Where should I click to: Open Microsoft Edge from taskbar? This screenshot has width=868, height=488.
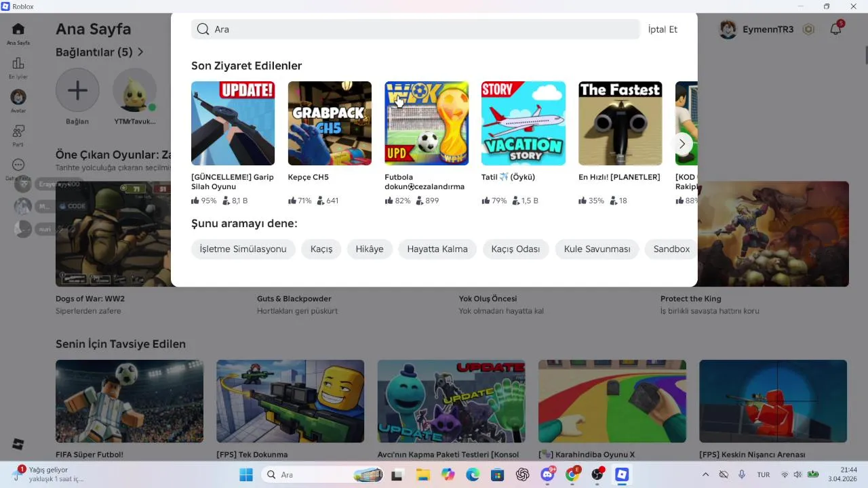[473, 474]
